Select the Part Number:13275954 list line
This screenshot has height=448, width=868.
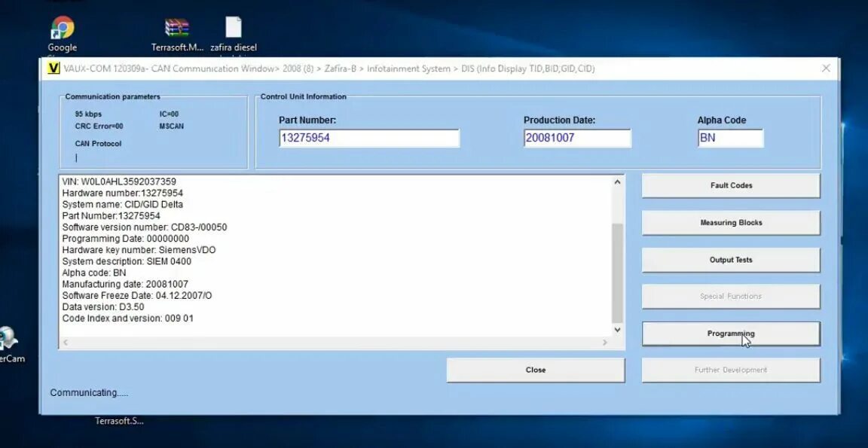pyautogui.click(x=112, y=215)
